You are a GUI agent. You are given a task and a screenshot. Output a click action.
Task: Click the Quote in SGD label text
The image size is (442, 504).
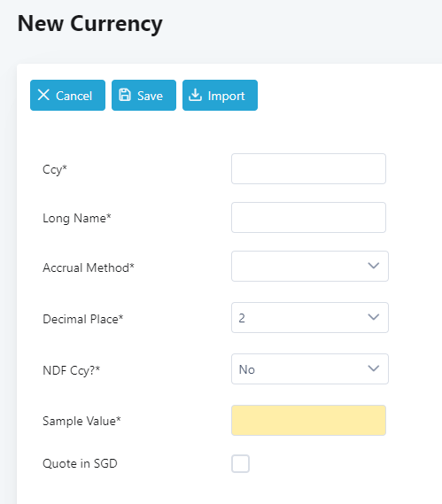click(80, 463)
